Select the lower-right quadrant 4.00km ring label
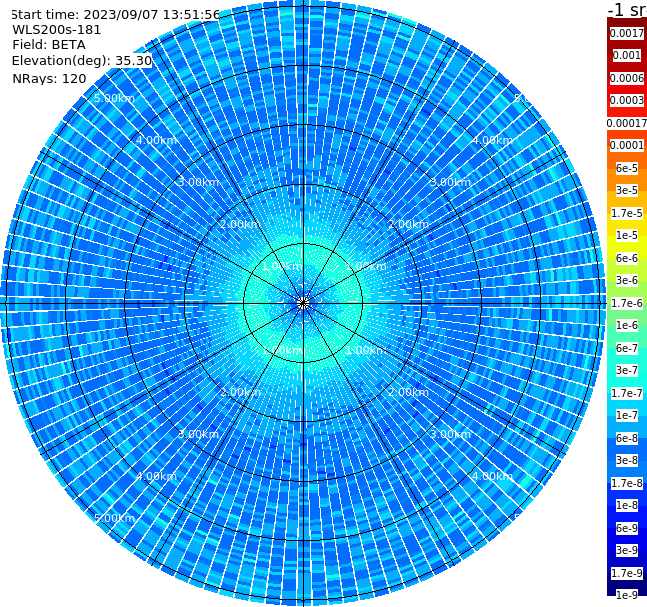 [x=492, y=476]
